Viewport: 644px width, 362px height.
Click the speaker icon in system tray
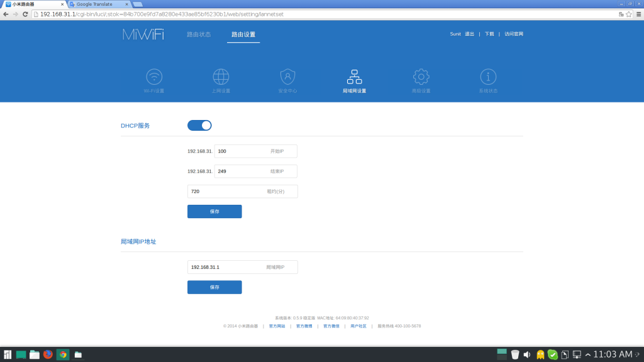(527, 354)
